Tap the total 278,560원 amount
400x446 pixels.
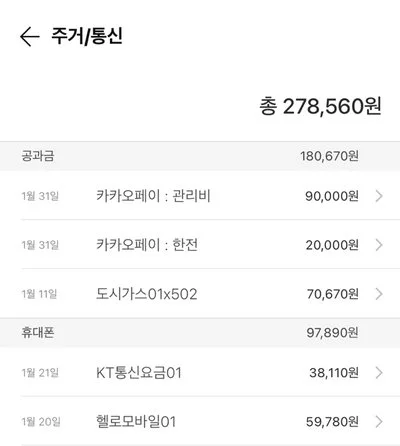320,106
